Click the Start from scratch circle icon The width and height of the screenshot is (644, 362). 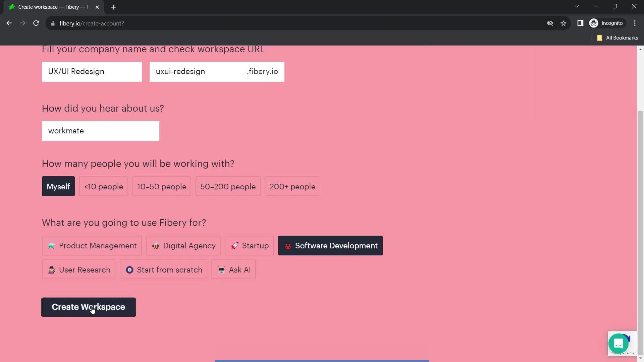[129, 269]
